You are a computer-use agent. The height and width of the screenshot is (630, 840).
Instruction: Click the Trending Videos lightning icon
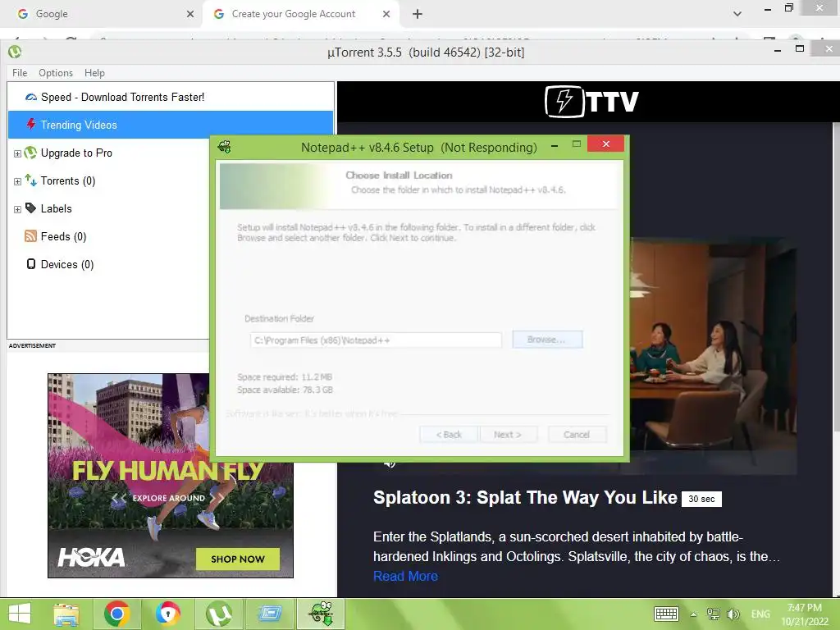(x=31, y=125)
